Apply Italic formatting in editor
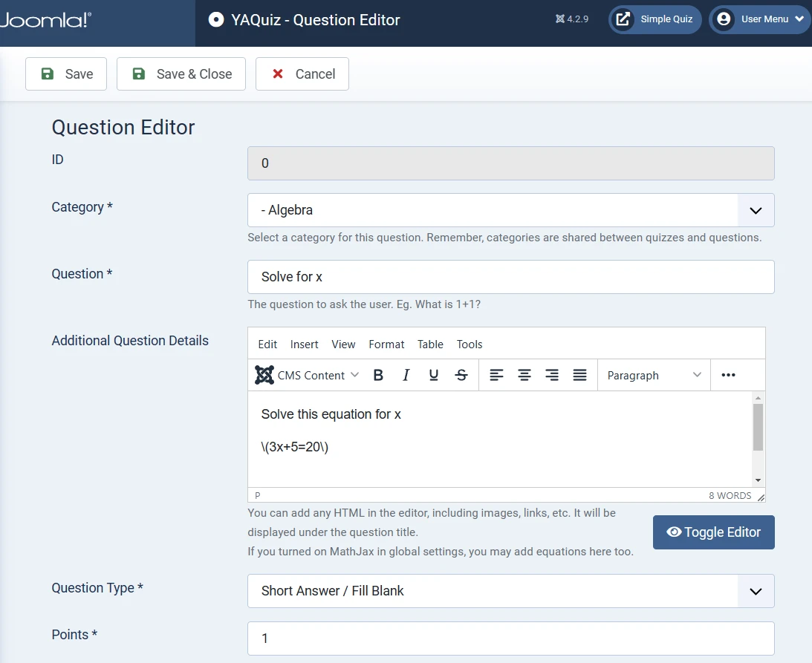 406,376
